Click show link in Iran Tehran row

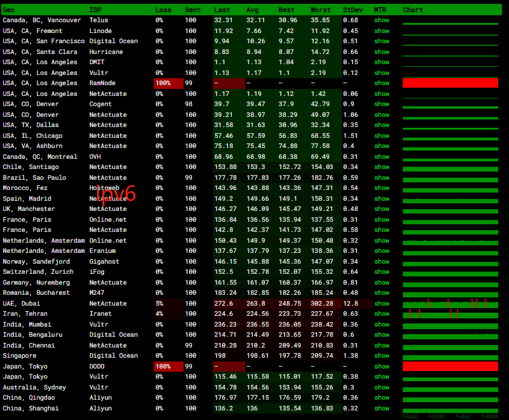point(381,313)
